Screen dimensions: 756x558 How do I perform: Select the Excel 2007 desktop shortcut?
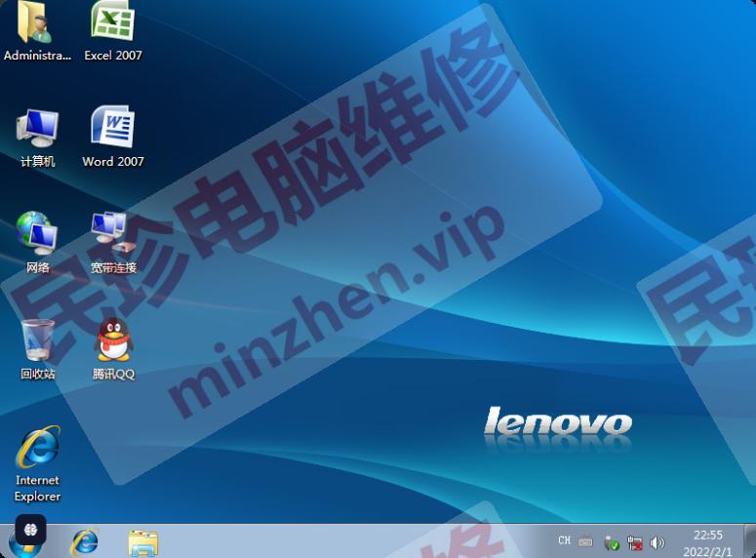point(112,25)
